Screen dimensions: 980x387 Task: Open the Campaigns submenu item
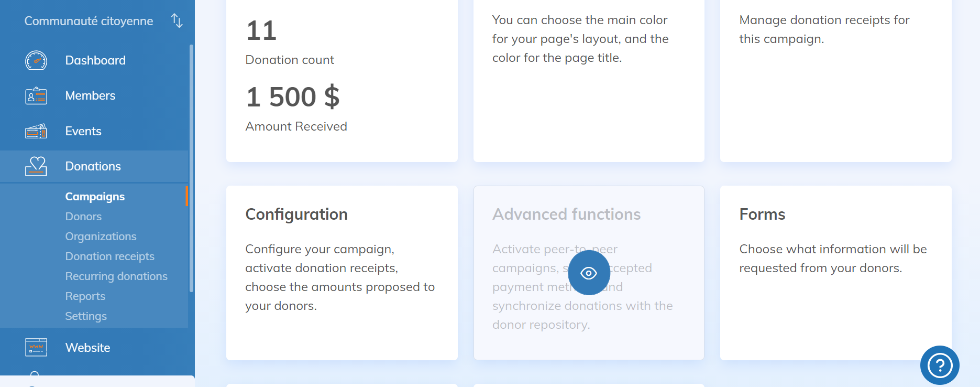95,197
